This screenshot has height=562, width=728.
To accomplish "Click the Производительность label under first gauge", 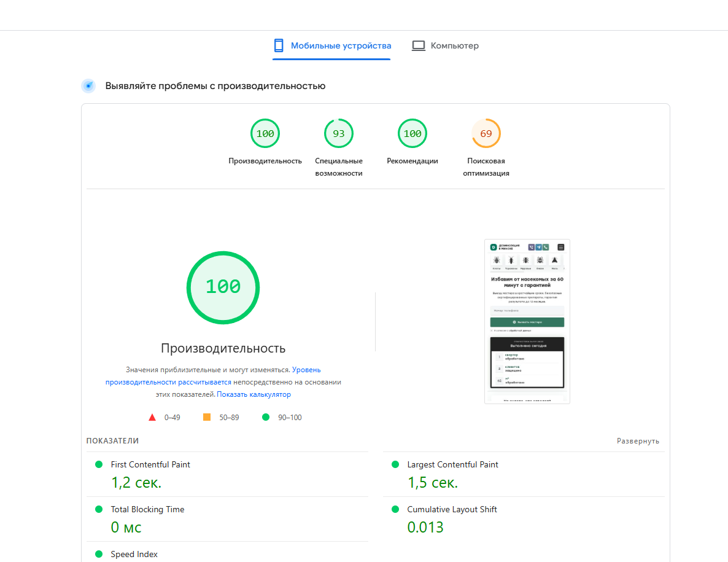I will point(265,161).
